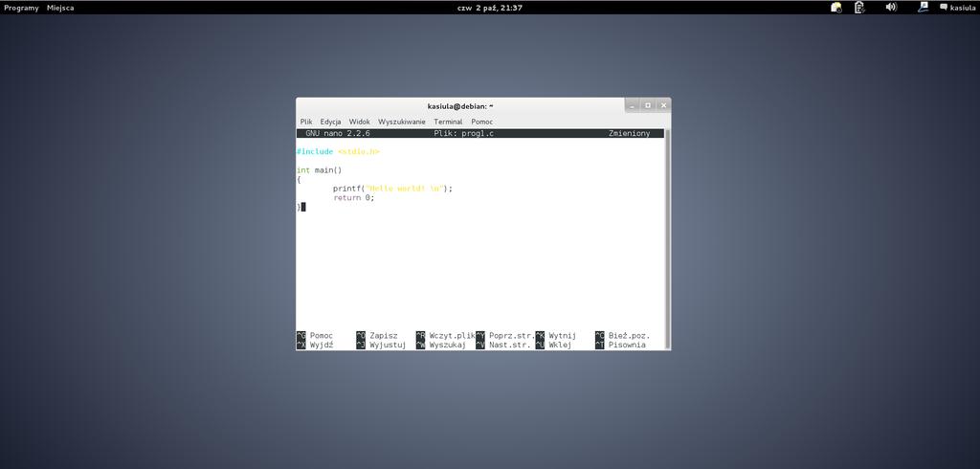Screen dimensions: 980x469
Task: Maximize the terminal window
Action: [648, 105]
